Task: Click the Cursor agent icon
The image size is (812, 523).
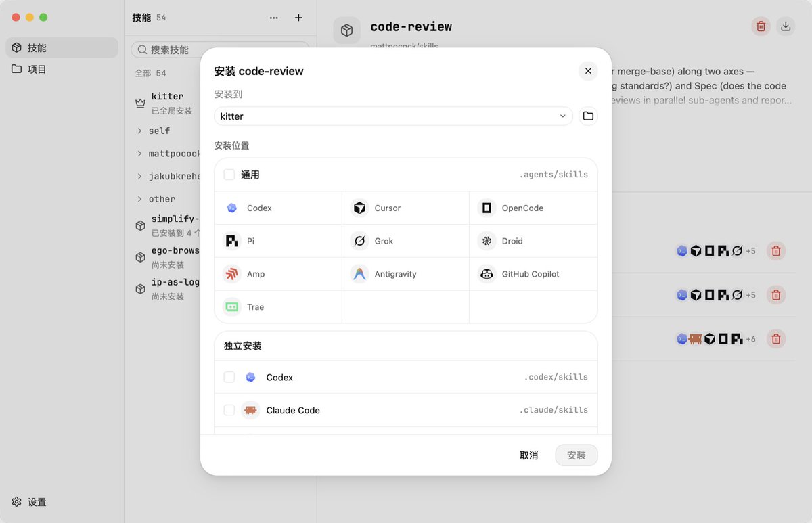Action: [x=359, y=208]
